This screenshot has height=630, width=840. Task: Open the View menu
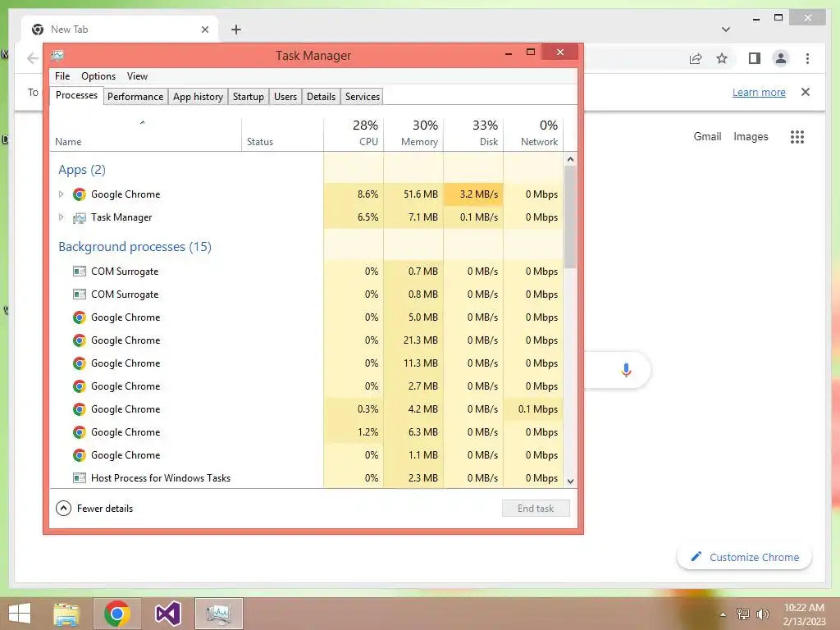click(137, 76)
